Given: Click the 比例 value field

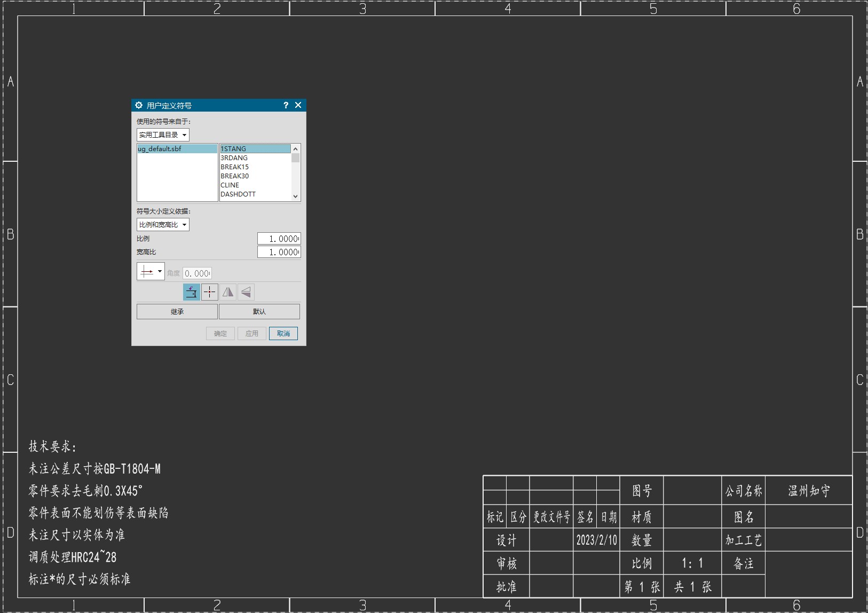Looking at the screenshot, I should (279, 239).
